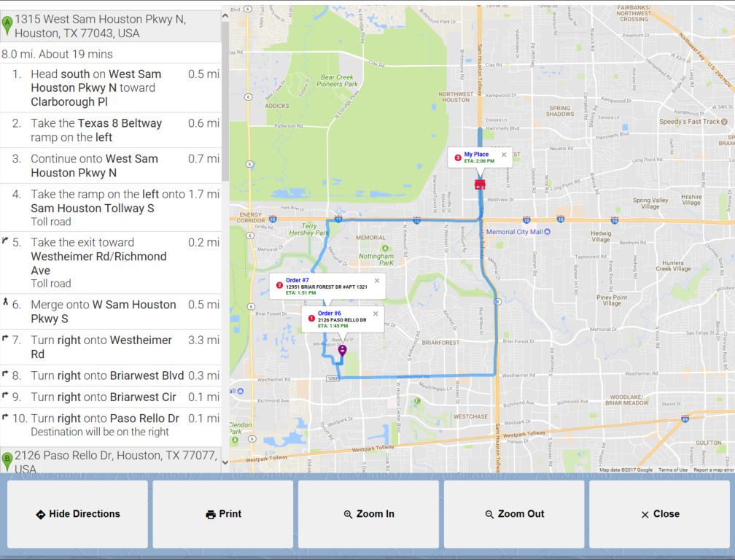The width and height of the screenshot is (735, 560).
Task: Click the ETA: 1:51 PM text
Action: pos(300,293)
